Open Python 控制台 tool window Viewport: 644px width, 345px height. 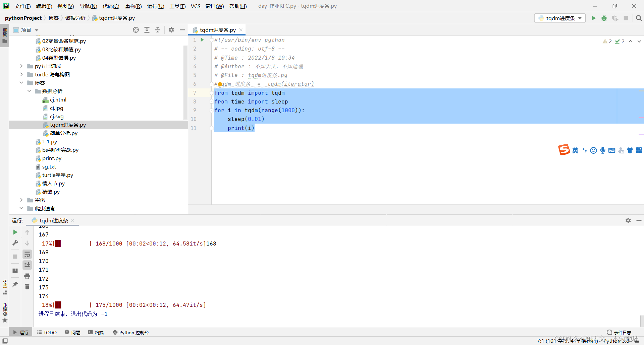130,332
